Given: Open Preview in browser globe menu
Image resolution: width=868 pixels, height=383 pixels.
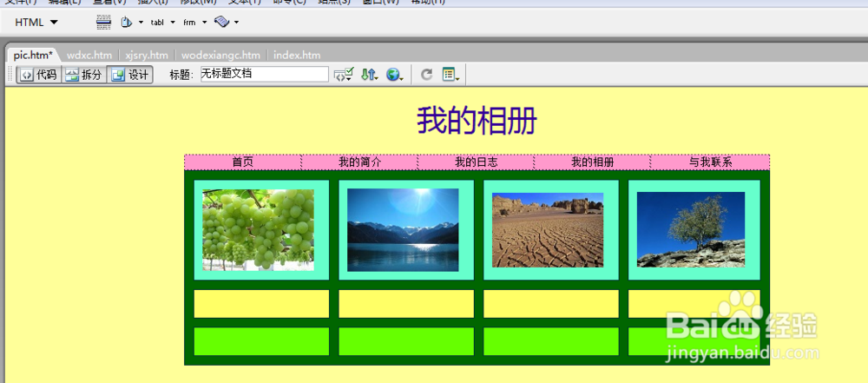Looking at the screenshot, I should tap(395, 75).
